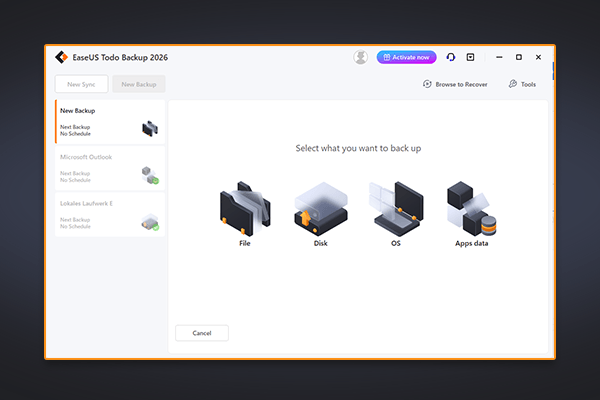Click 'No Schedule' under Microsoft Outlook

pyautogui.click(x=75, y=180)
